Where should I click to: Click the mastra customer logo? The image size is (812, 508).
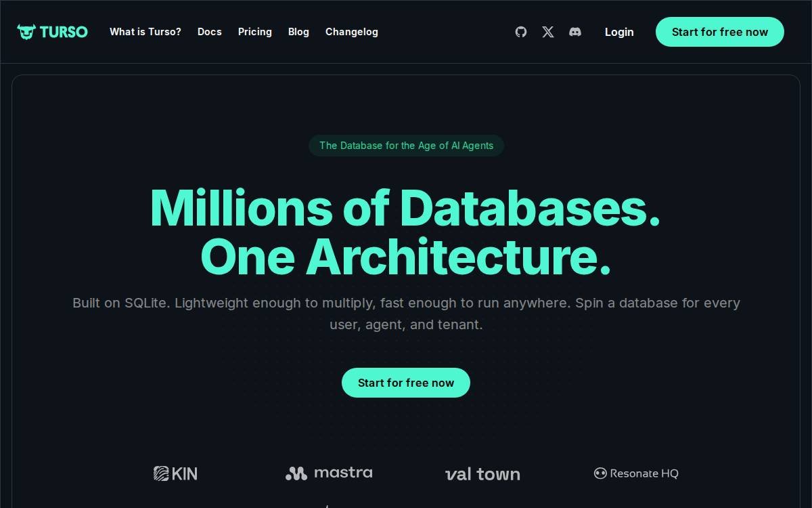click(329, 473)
